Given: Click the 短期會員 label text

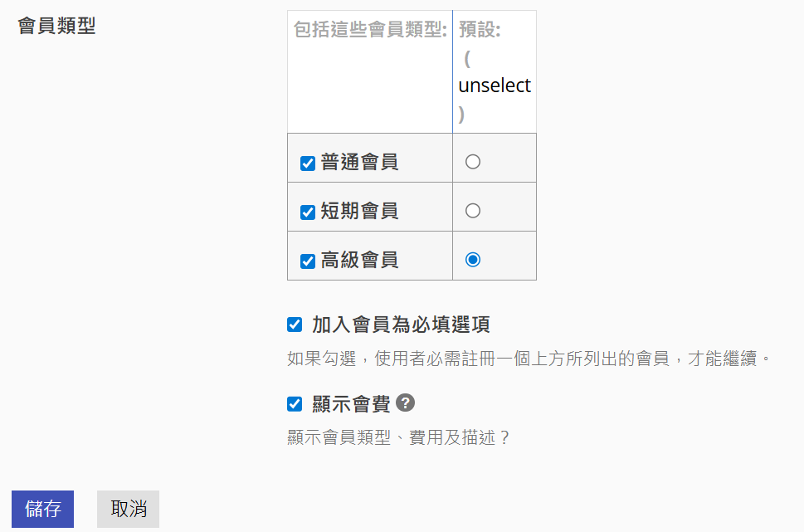Looking at the screenshot, I should [359, 211].
